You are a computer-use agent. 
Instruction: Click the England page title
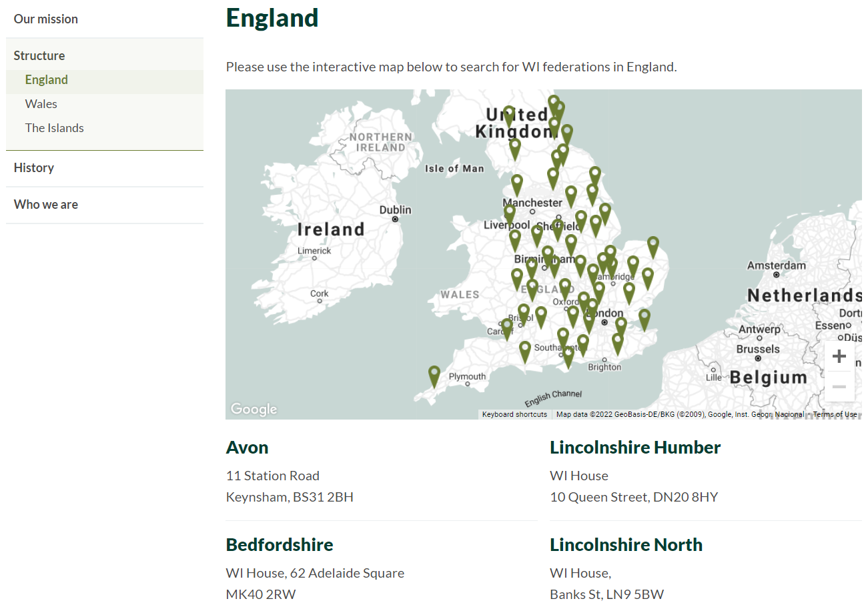272,17
